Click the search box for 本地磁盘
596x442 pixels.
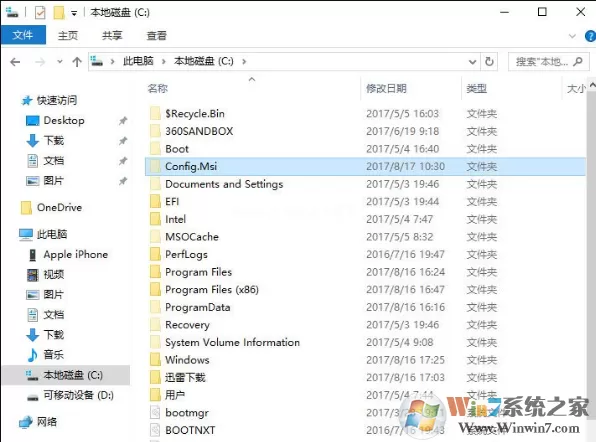pyautogui.click(x=548, y=61)
